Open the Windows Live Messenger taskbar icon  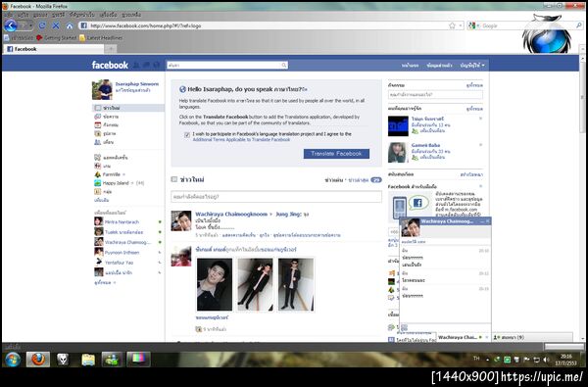pyautogui.click(x=112, y=360)
